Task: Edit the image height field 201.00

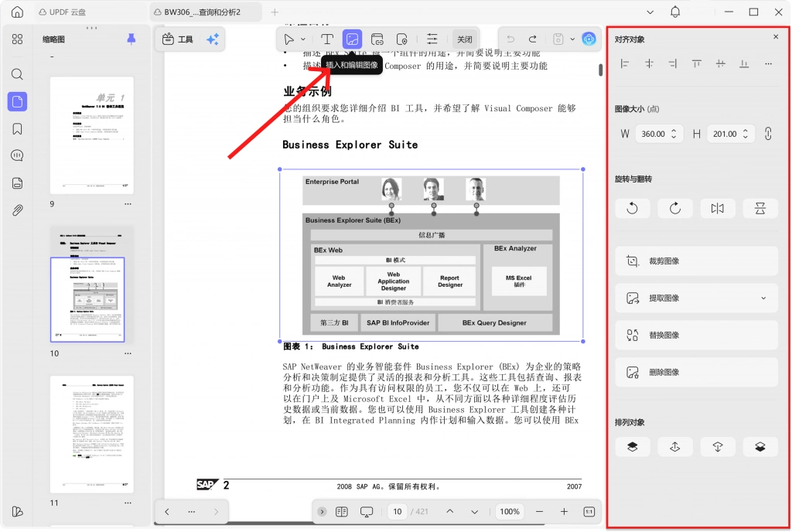Action: (731, 134)
